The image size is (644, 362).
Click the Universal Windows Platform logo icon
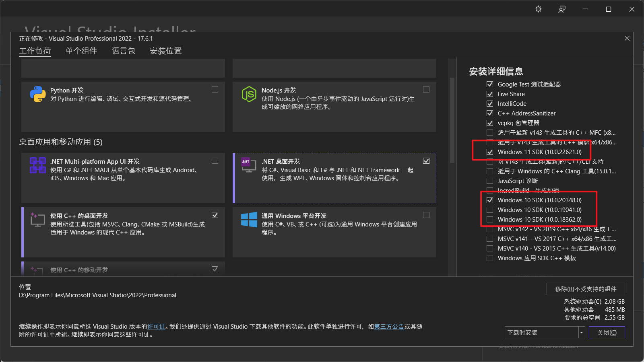(249, 220)
